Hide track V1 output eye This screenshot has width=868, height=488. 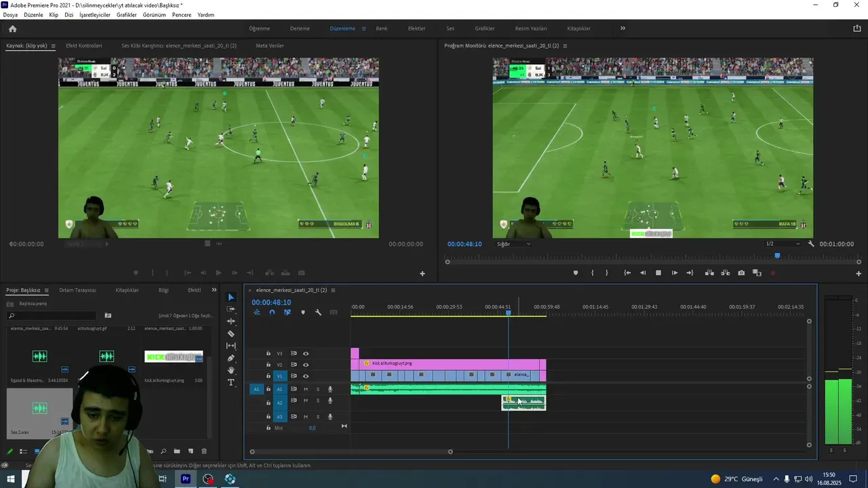click(306, 375)
